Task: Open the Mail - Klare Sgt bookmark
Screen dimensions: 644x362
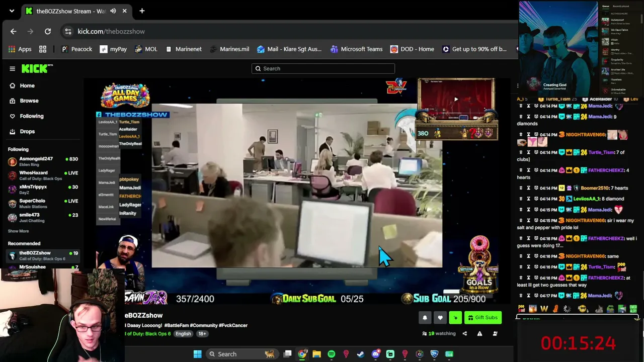Action: (289, 49)
